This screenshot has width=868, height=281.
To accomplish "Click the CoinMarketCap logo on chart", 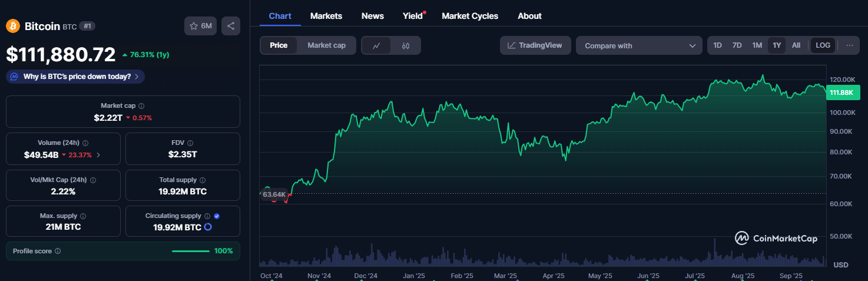I will pos(776,238).
